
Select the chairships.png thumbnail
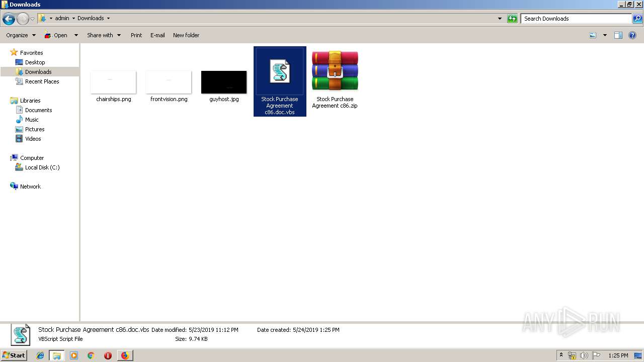(113, 82)
